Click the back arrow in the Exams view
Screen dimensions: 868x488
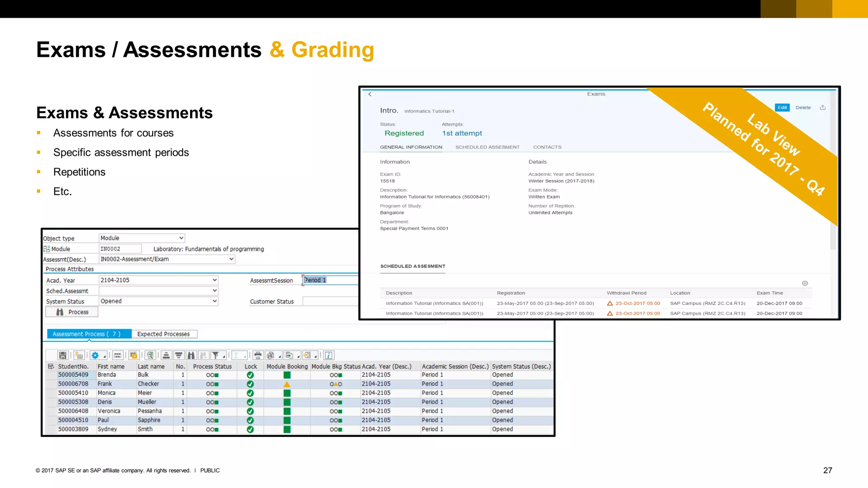(x=370, y=94)
